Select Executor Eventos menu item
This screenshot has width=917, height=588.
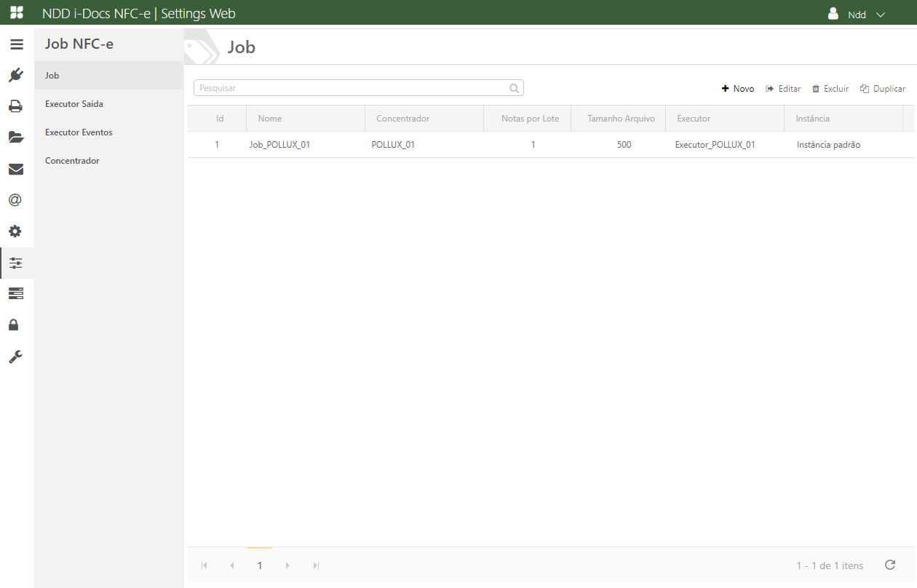point(79,132)
